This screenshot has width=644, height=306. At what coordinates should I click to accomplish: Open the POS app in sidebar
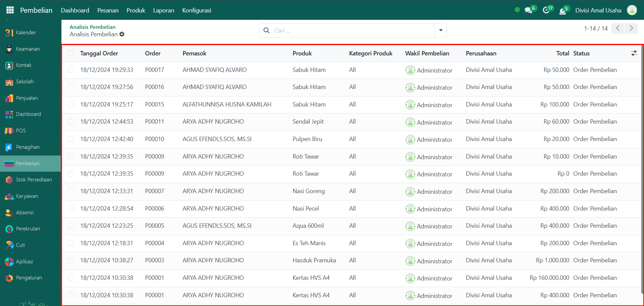click(x=21, y=131)
